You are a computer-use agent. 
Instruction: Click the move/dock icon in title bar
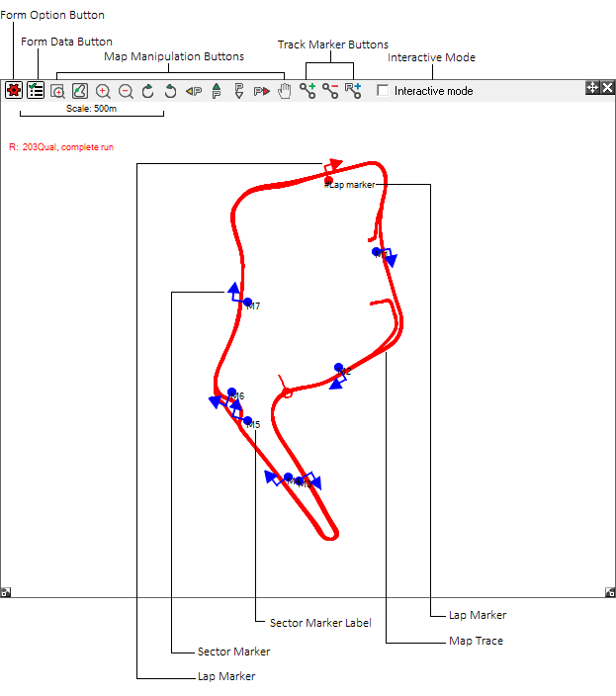coord(592,88)
